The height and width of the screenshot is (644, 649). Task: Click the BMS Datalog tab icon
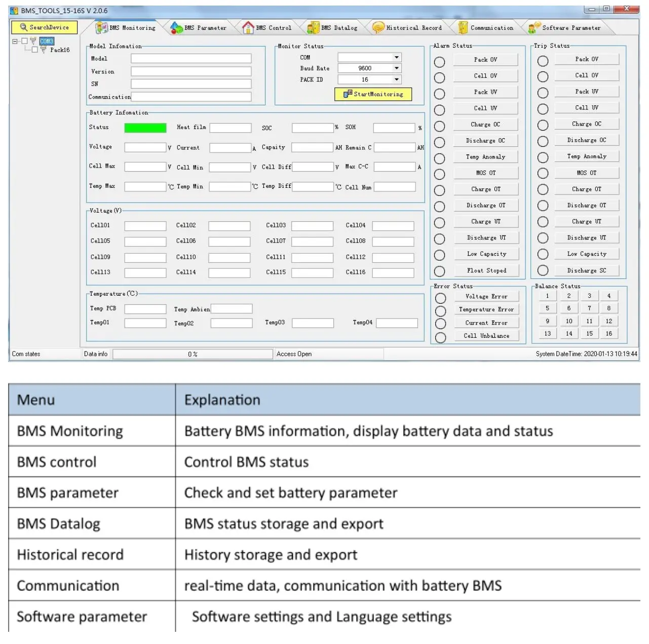click(313, 28)
